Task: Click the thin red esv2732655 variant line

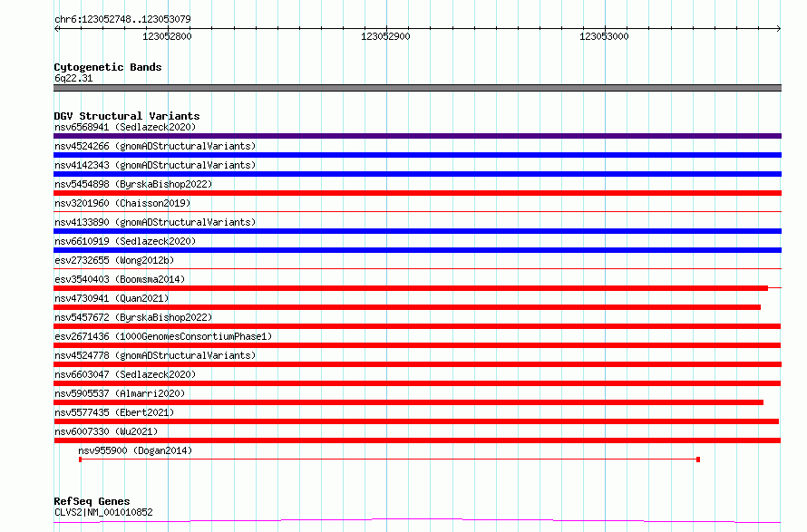Action: click(x=417, y=268)
